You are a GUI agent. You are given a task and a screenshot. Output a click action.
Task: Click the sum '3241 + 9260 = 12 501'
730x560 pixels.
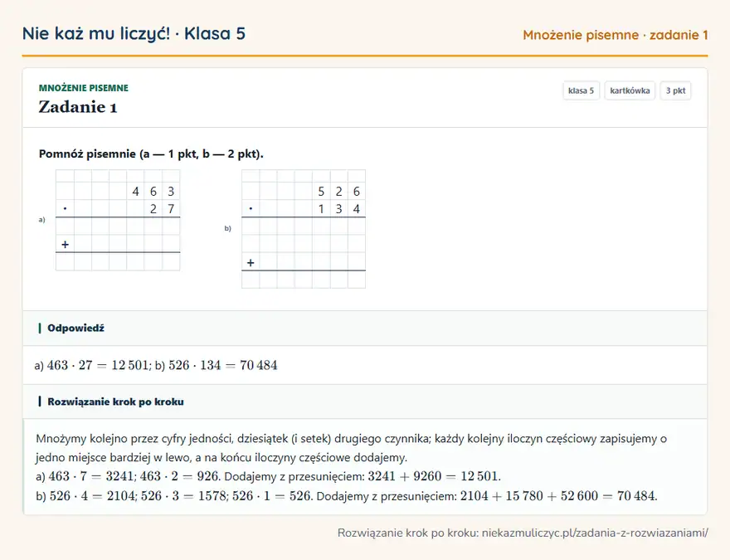click(x=433, y=477)
